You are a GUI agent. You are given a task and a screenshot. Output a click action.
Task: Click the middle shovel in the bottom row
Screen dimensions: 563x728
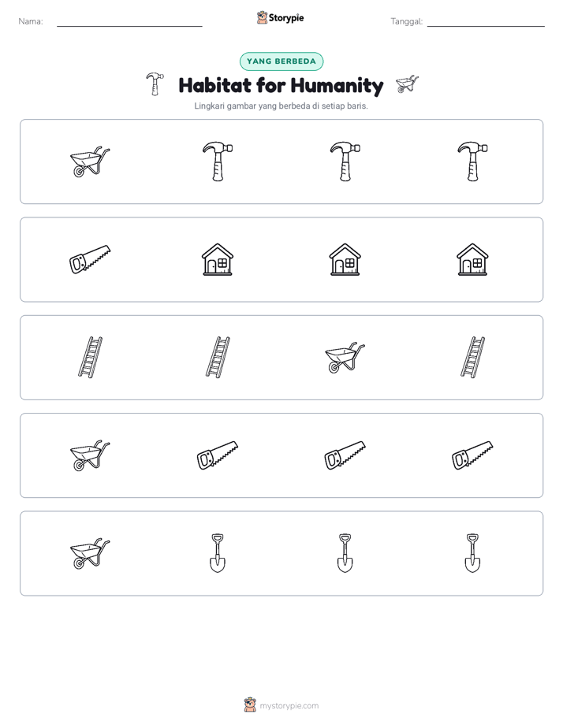pos(345,553)
